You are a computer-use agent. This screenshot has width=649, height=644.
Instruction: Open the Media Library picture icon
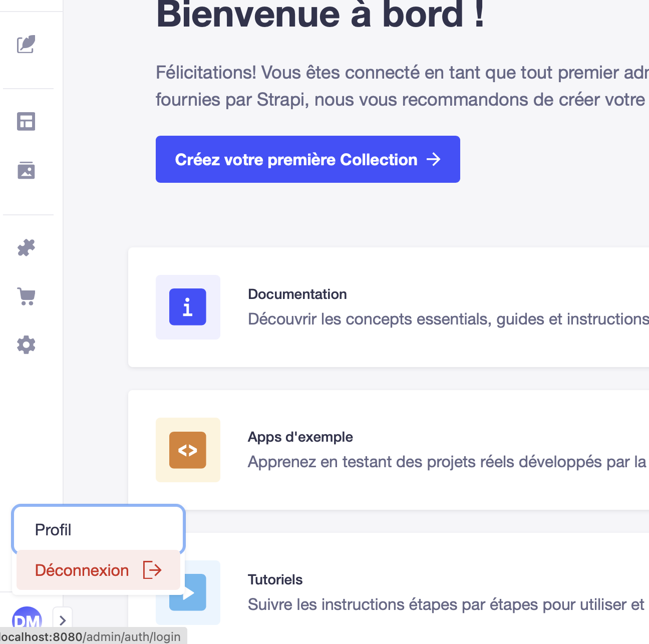[26, 170]
